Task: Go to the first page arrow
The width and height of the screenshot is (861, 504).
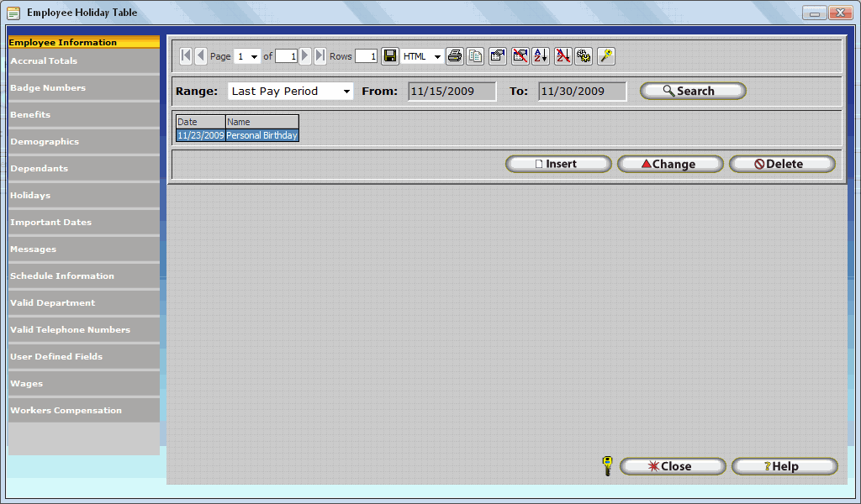Action: 186,56
